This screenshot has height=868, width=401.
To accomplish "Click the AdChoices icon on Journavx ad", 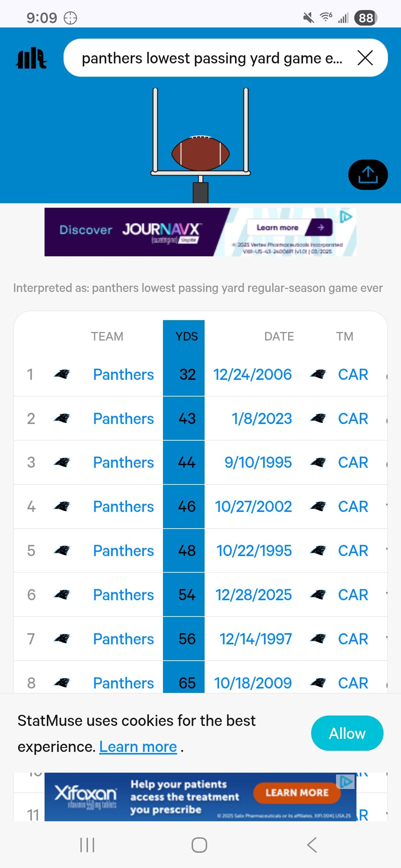I will (346, 216).
